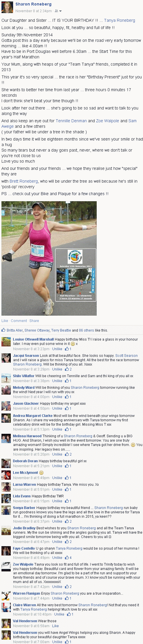Open the Tanya Roneberg tagged profile link
This screenshot has width=143, height=644.
pos(120,20)
